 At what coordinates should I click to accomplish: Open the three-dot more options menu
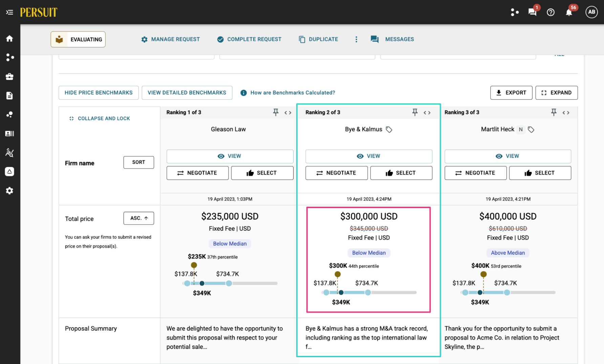356,39
